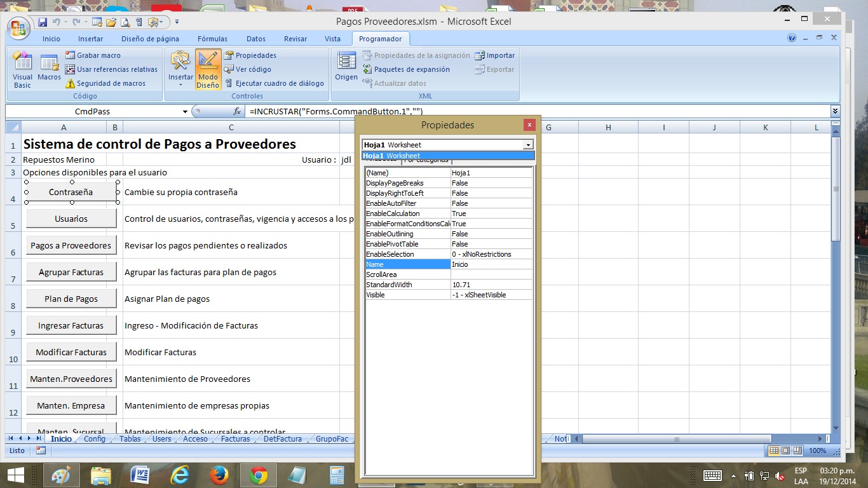Viewport: 868px width, 488px height.
Task: Select the Name property row
Action: point(449,264)
